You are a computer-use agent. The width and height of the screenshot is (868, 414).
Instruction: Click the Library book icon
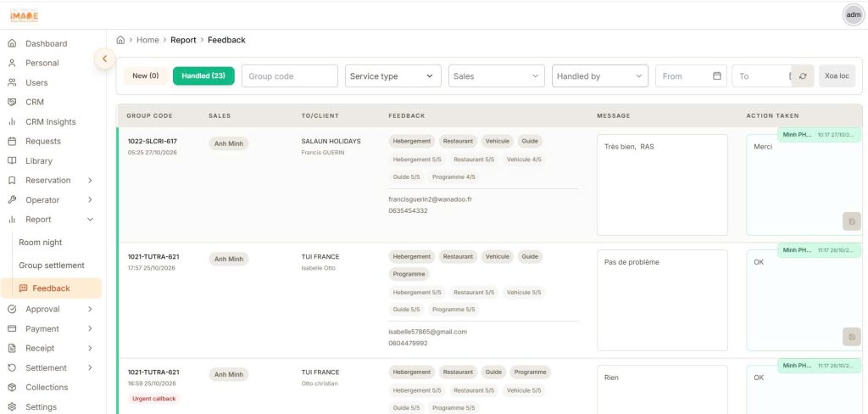coord(12,160)
